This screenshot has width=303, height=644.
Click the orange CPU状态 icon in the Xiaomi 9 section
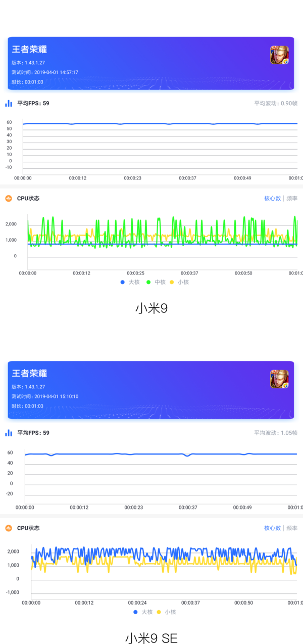point(9,199)
